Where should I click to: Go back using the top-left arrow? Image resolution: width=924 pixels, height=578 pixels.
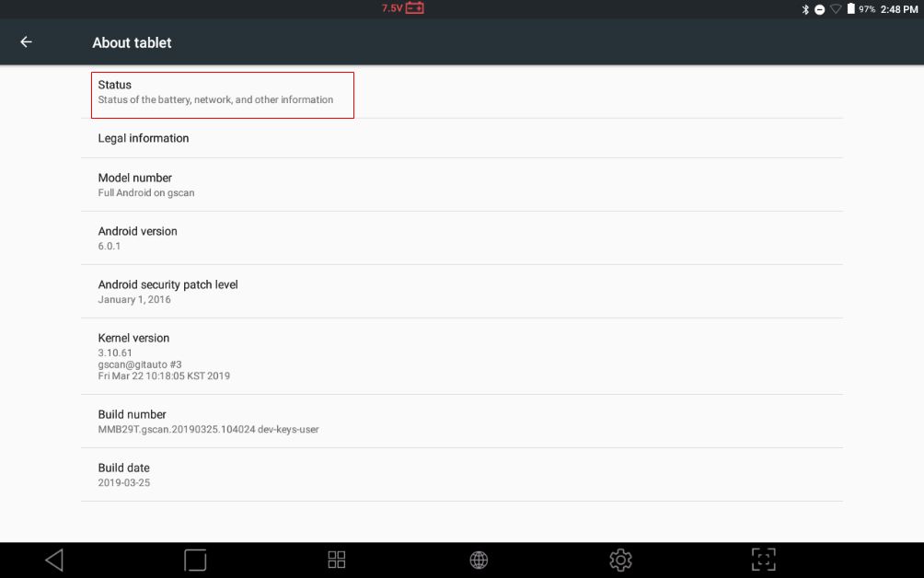point(26,41)
